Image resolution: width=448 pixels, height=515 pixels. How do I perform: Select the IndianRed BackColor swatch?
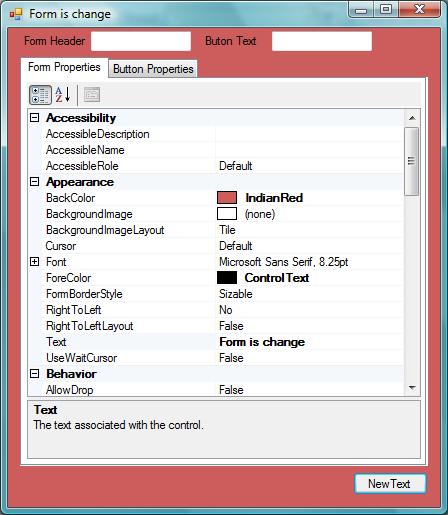tap(227, 198)
